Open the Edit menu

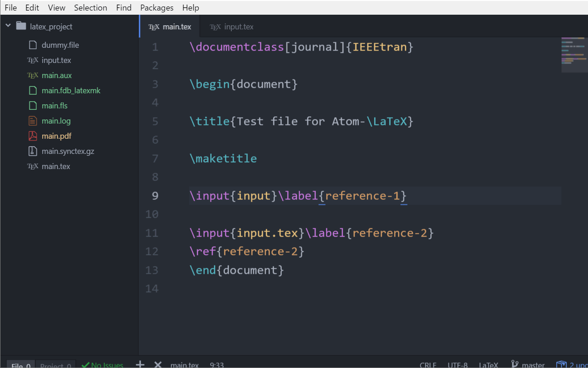[x=32, y=8]
